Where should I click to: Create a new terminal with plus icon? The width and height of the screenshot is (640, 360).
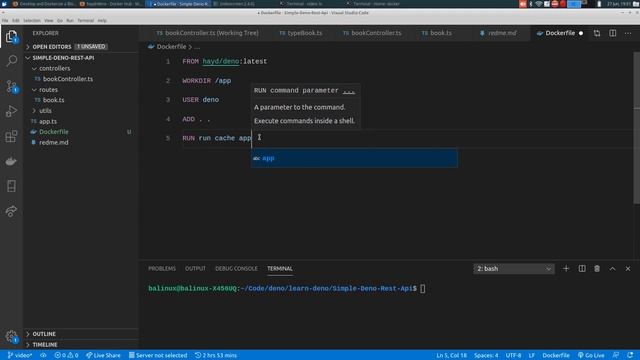(x=566, y=269)
